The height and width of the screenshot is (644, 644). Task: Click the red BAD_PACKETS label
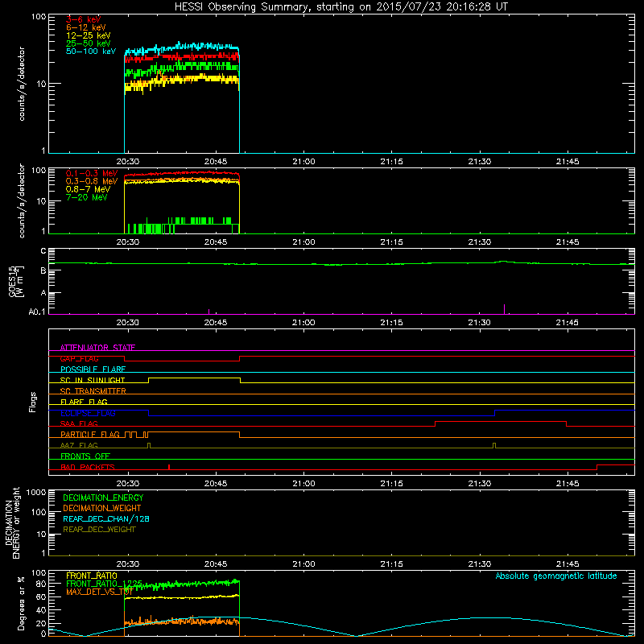(88, 467)
